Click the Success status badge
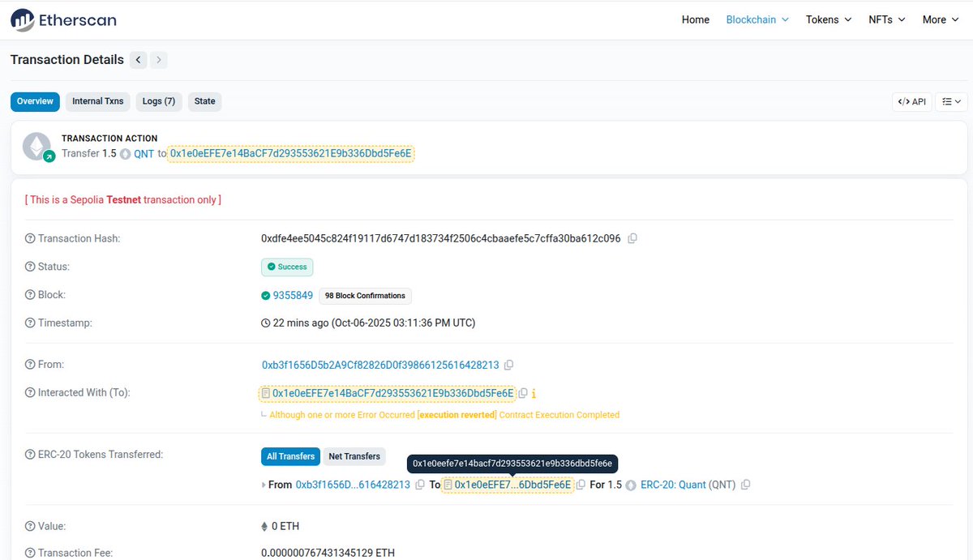This screenshot has height=560, width=973. [x=287, y=267]
